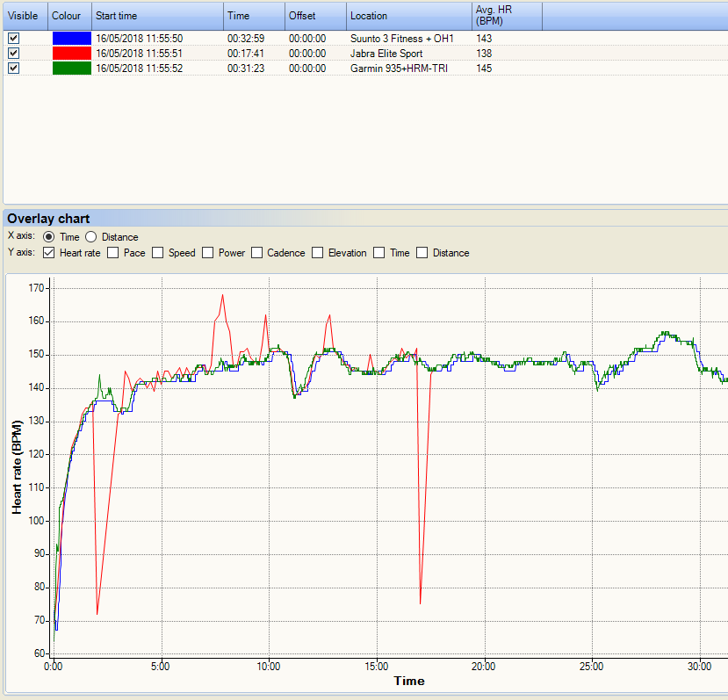Uncheck visibility for Suunto 3 Fitness row

tap(14, 38)
